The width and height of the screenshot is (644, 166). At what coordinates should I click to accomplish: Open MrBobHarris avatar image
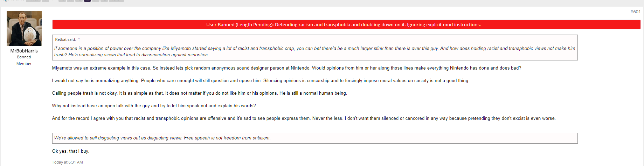click(x=24, y=28)
